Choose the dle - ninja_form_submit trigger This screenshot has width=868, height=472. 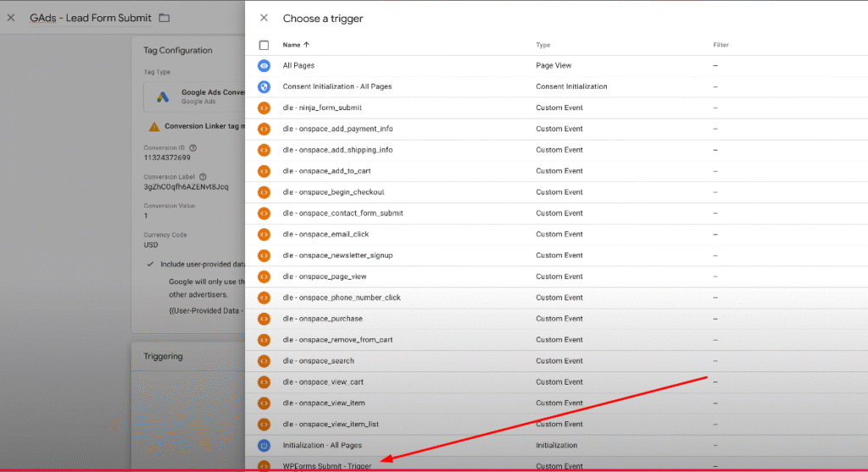pyautogui.click(x=322, y=108)
